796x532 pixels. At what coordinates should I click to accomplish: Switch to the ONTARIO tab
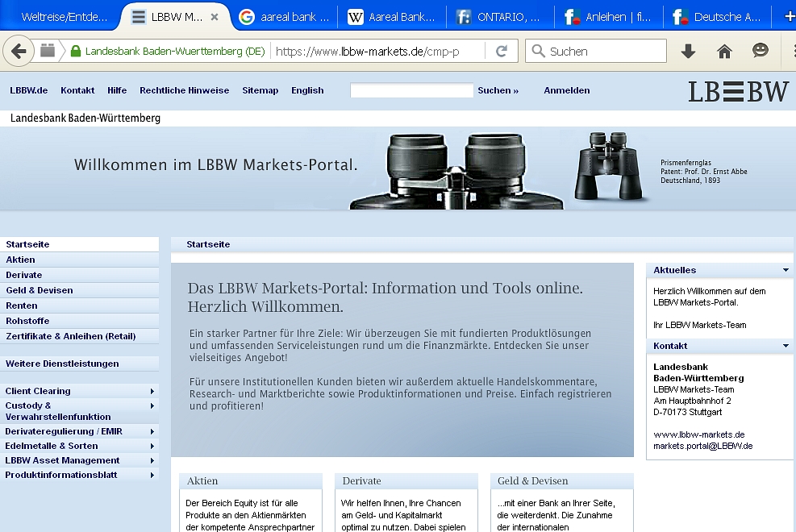499,17
